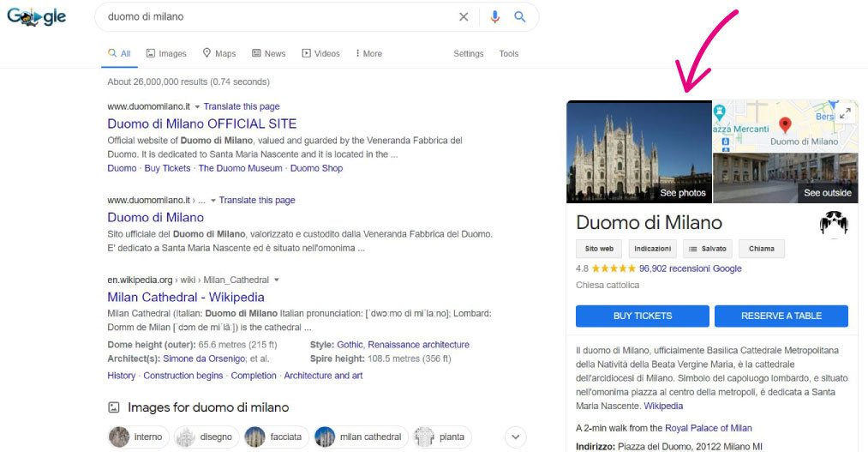Viewport: 868px width, 452px height.
Task: Open the Wikipedia link in the panel description
Action: click(663, 406)
